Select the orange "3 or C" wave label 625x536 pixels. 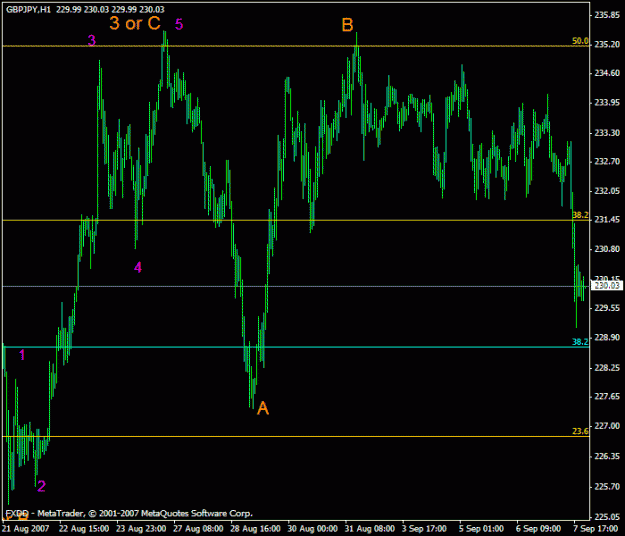coord(135,23)
